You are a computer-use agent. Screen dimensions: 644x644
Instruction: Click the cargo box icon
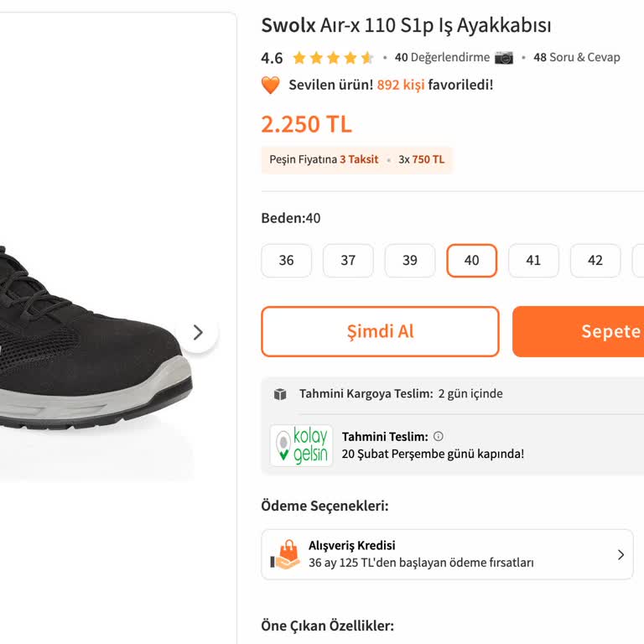pos(280,394)
